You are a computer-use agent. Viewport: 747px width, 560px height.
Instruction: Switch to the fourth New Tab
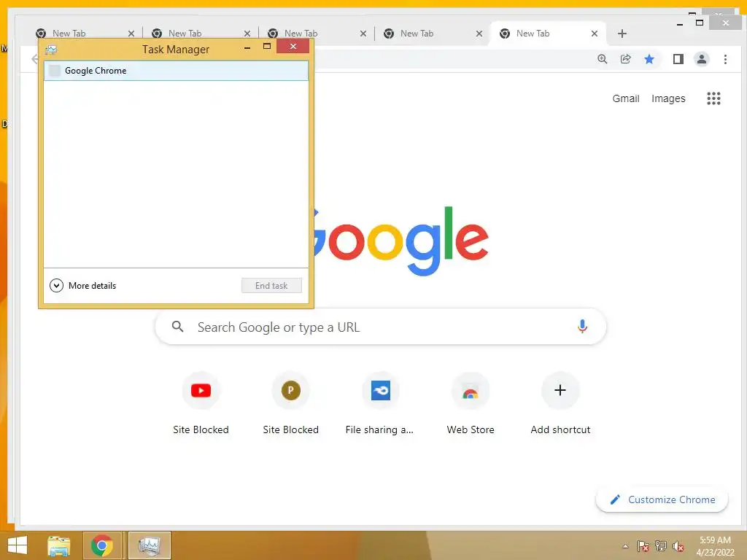tap(432, 34)
